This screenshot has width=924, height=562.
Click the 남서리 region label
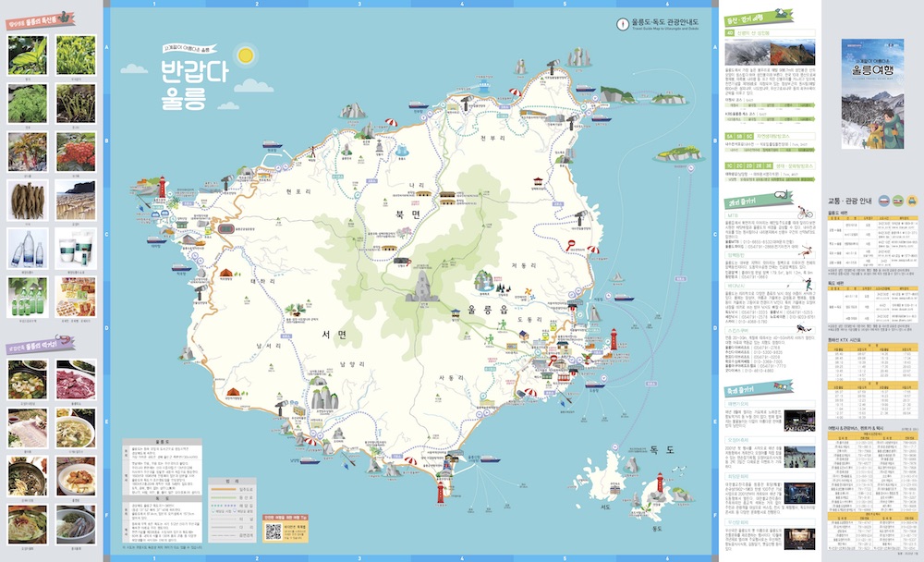pyautogui.click(x=269, y=346)
